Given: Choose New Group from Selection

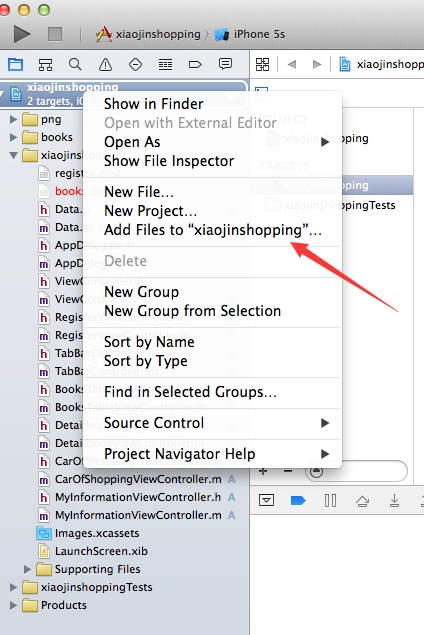Looking at the screenshot, I should (192, 311).
